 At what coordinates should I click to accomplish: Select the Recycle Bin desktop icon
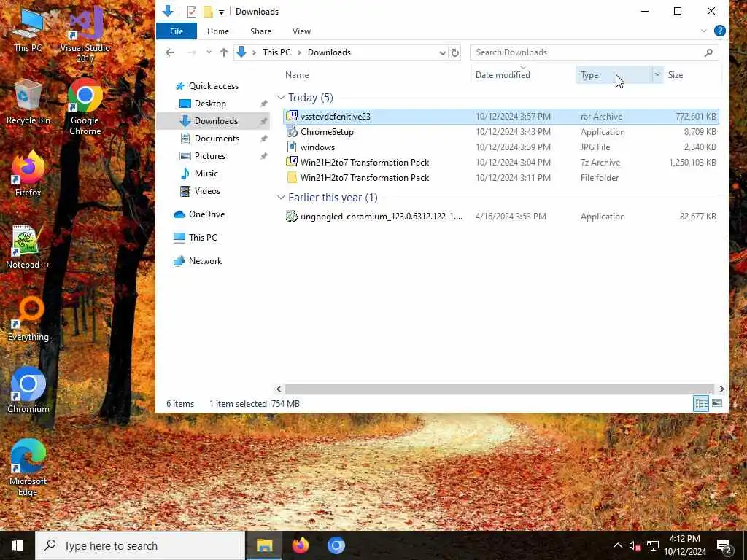click(x=28, y=103)
